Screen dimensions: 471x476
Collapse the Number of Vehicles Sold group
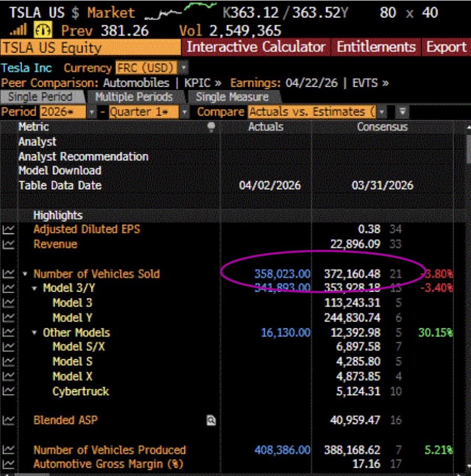(25, 274)
